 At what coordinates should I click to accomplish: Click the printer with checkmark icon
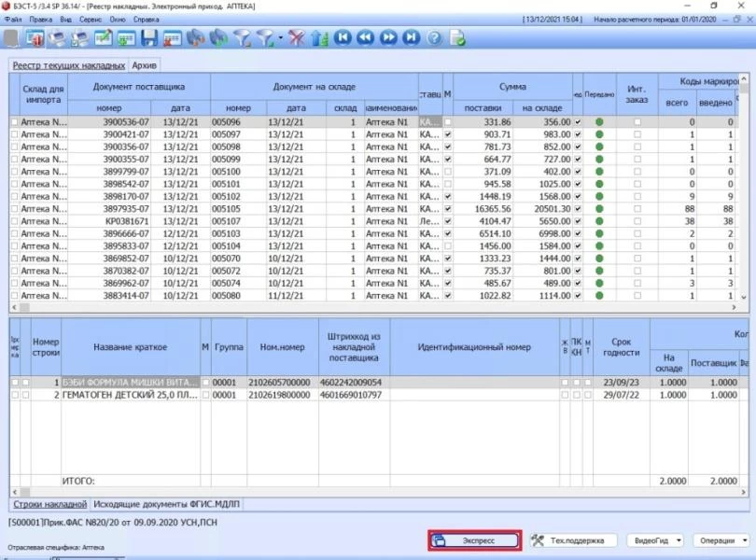pos(79,38)
